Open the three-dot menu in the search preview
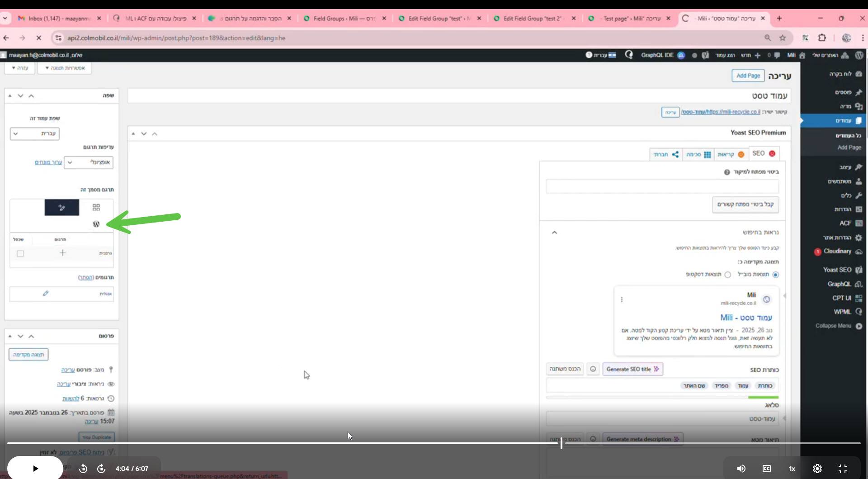Image resolution: width=868 pixels, height=479 pixels. pos(622,299)
